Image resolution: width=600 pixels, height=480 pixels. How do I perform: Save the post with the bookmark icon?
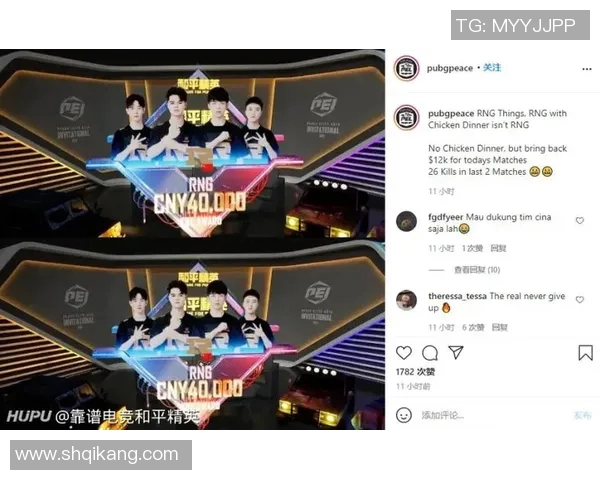pos(585,353)
